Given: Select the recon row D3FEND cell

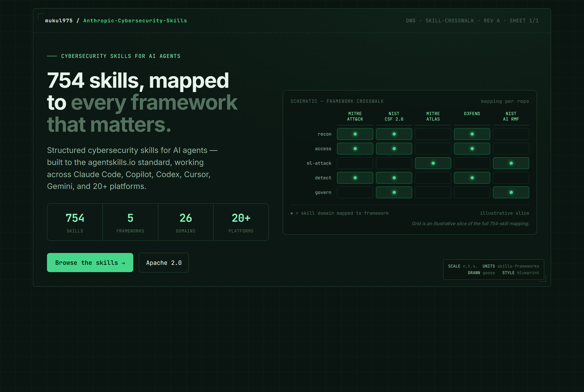Looking at the screenshot, I should click(x=472, y=134).
